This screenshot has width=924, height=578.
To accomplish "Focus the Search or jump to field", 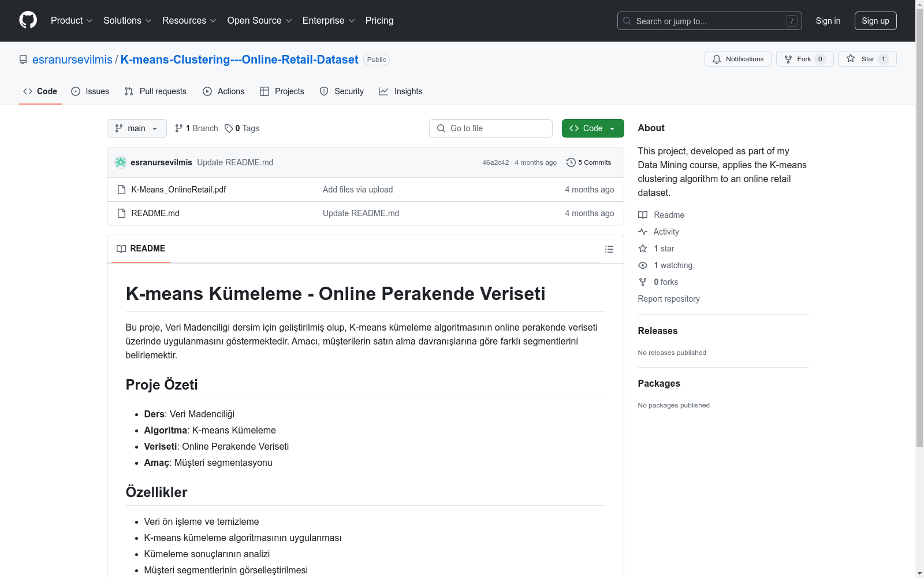I will point(710,21).
